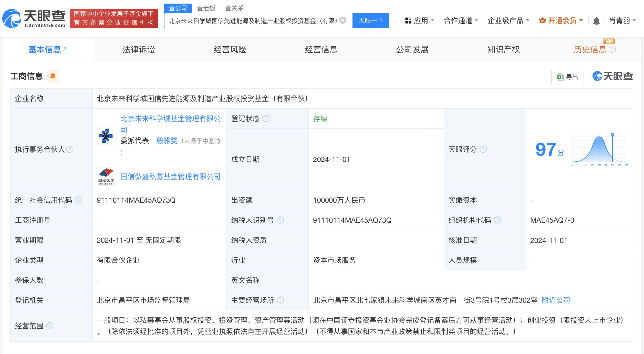The image size is (644, 354).
Task: Click 北京未来科学城基金管理 company logo
Action: tap(106, 136)
